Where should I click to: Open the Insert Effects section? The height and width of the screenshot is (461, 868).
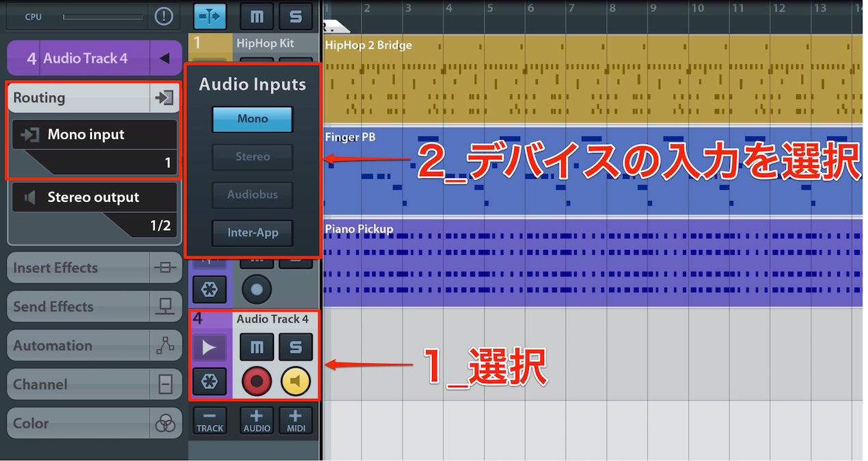coord(94,268)
